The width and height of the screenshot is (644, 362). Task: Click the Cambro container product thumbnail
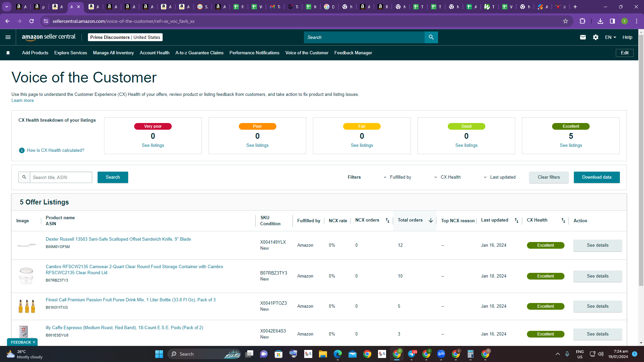(x=26, y=276)
